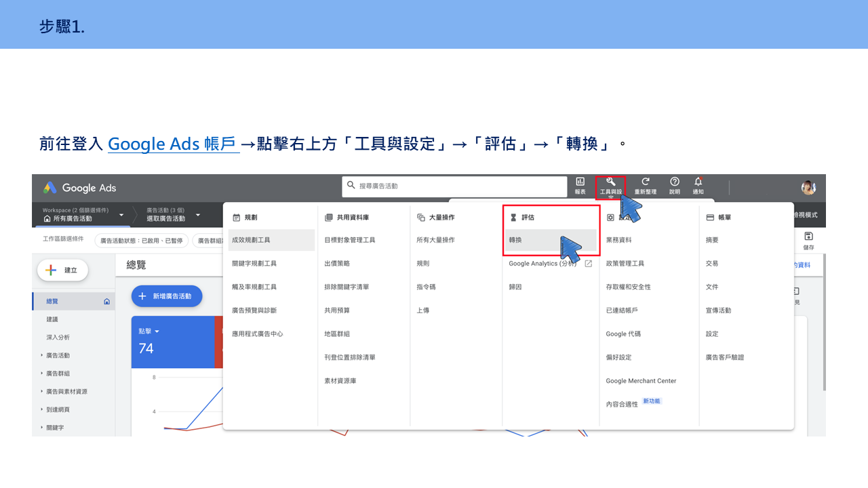
Task: Open the user profile avatar
Action: tap(808, 188)
